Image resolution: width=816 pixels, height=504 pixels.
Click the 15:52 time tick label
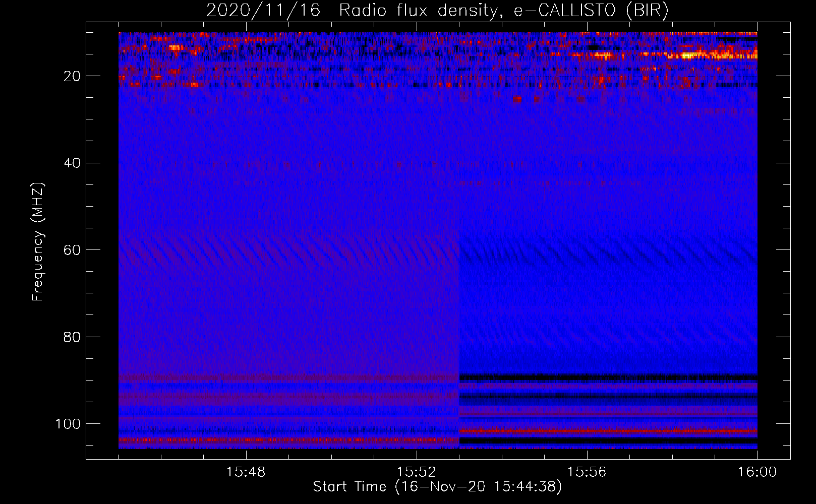pos(416,472)
